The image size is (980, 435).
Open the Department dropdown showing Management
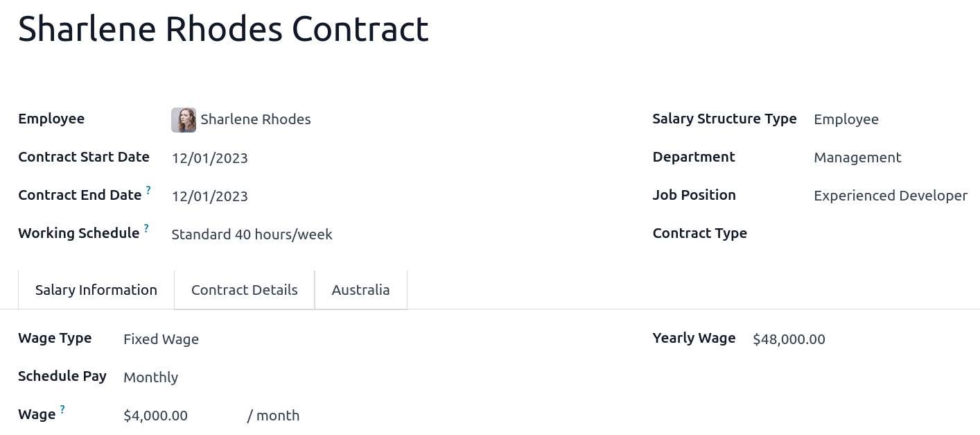click(x=857, y=157)
